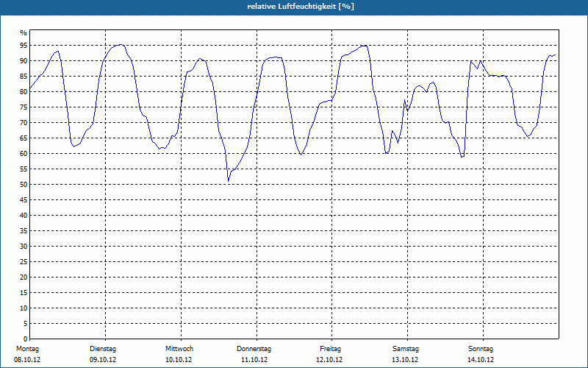Click the y-axis value 40
This screenshot has width=588, height=368.
24,215
